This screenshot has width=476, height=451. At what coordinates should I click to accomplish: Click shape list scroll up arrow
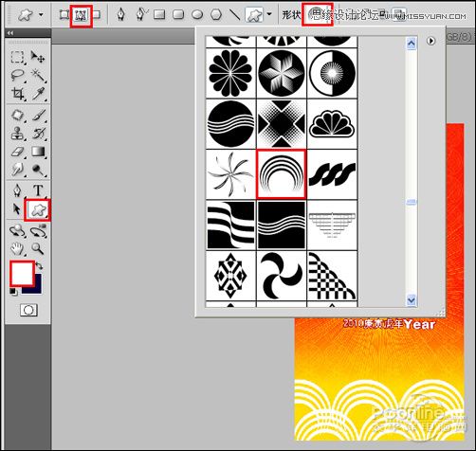(411, 44)
